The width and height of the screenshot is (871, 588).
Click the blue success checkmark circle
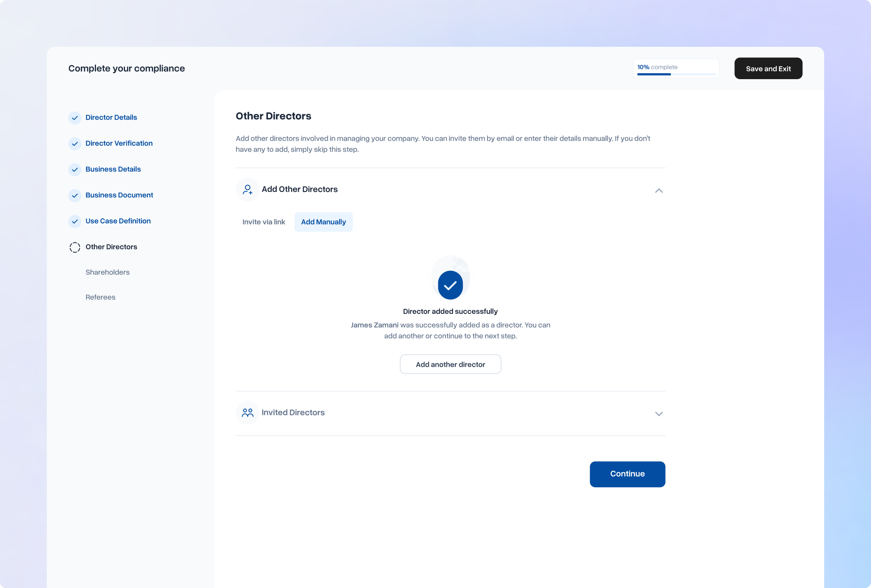tap(450, 285)
